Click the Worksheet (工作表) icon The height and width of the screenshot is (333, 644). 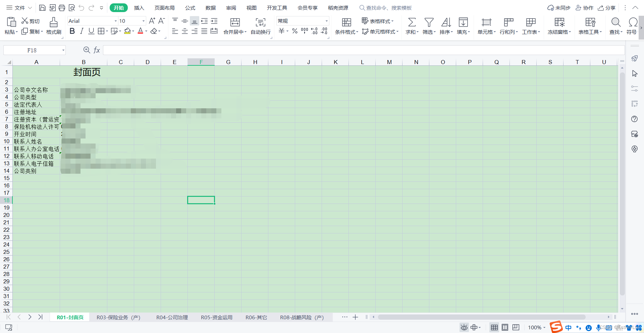531,22
